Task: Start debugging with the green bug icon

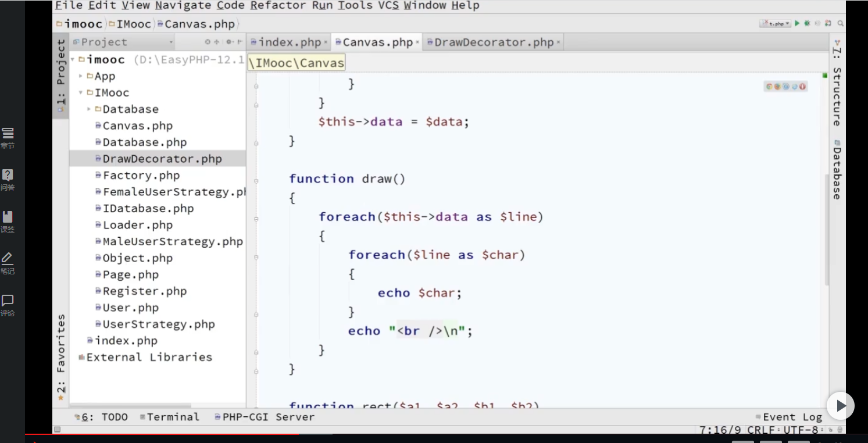Action: 807,23
